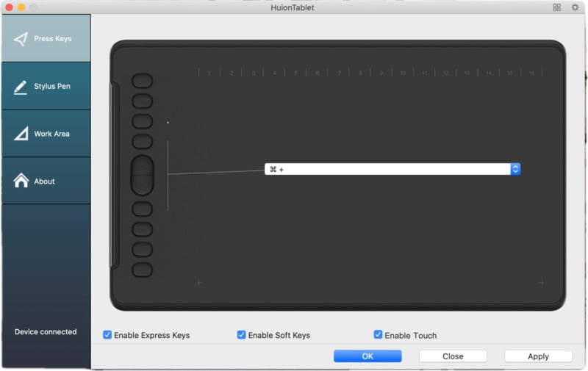Click the Work Area triangle icon
Image resolution: width=588 pixels, height=371 pixels.
(21, 134)
